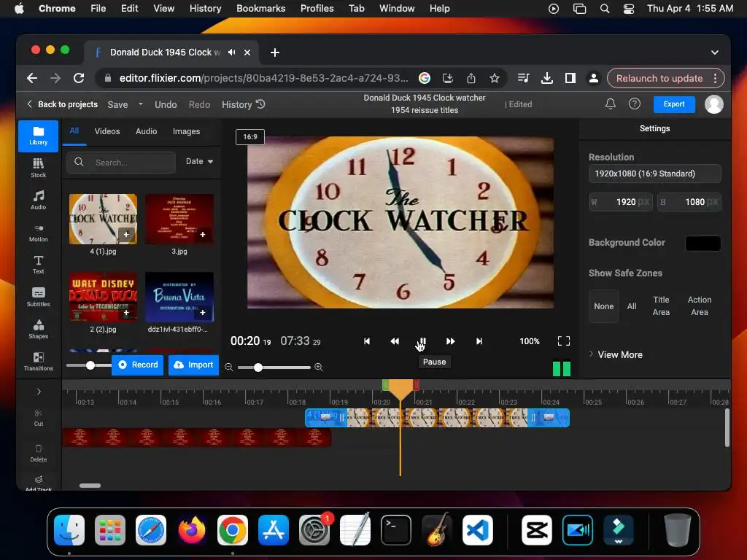Add 3.jpg to timeline with plus
Screen dimensions: 747x560
(203, 234)
